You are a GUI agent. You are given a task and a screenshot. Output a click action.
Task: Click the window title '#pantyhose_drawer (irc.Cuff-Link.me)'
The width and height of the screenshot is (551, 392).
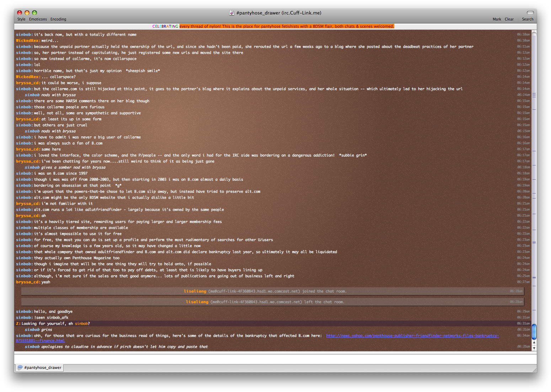(279, 13)
